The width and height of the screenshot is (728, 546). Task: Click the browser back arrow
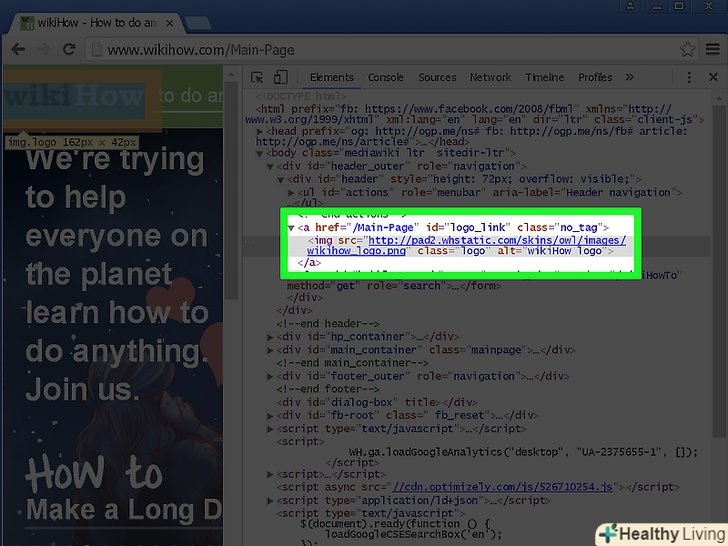pos(18,49)
